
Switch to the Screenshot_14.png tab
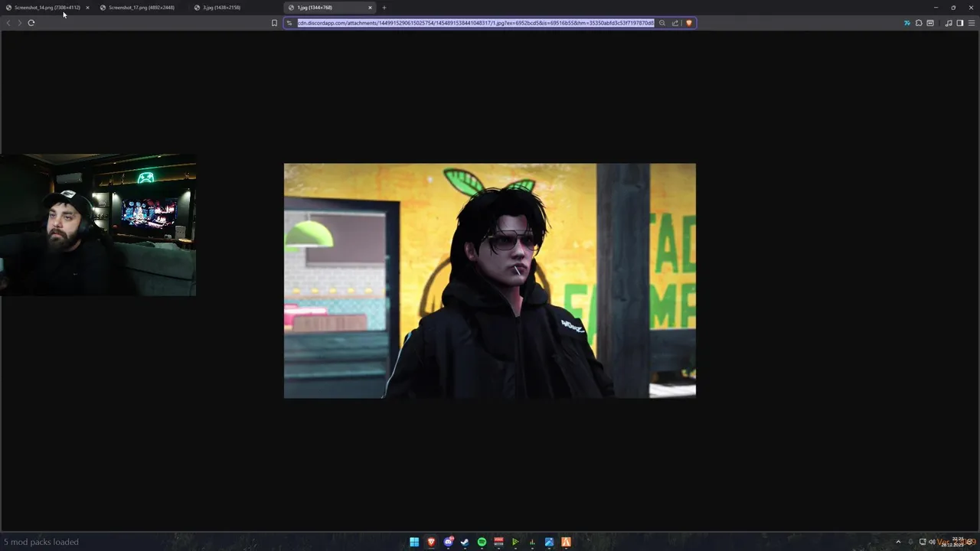point(46,8)
